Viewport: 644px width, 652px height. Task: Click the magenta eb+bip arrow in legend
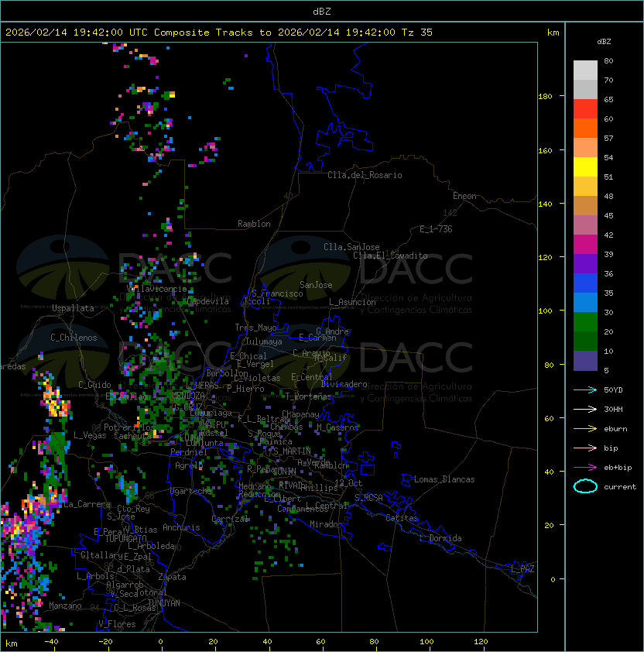(x=585, y=468)
